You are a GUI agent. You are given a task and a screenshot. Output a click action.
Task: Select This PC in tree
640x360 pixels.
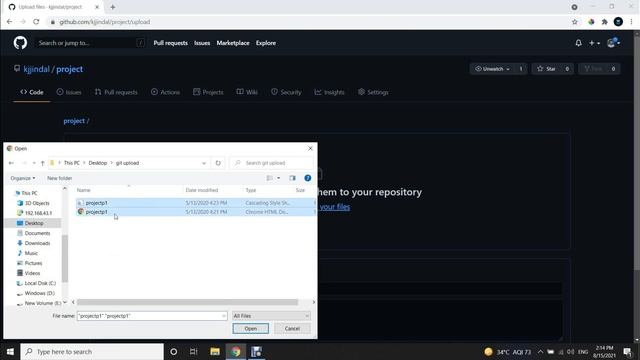pyautogui.click(x=29, y=193)
